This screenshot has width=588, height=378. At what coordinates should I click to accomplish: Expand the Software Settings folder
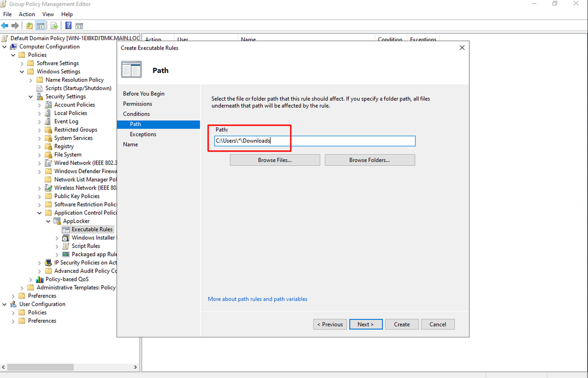[x=22, y=63]
